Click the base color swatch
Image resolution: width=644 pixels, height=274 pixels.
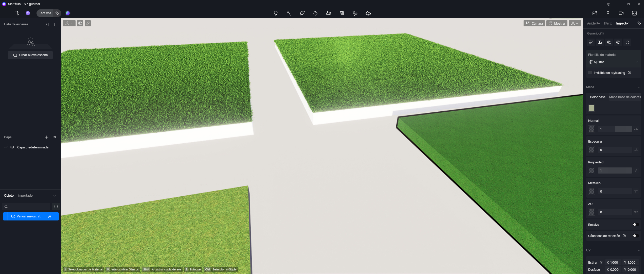pos(591,108)
